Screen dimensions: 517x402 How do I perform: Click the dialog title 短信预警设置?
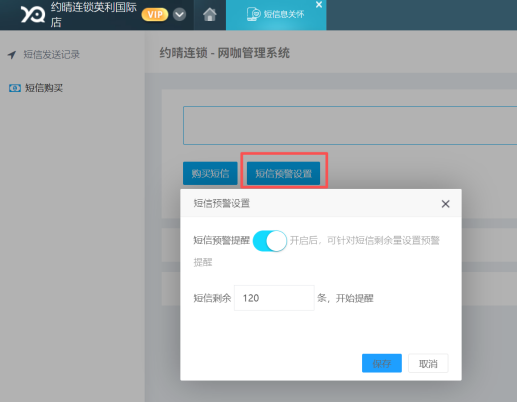[x=222, y=203]
